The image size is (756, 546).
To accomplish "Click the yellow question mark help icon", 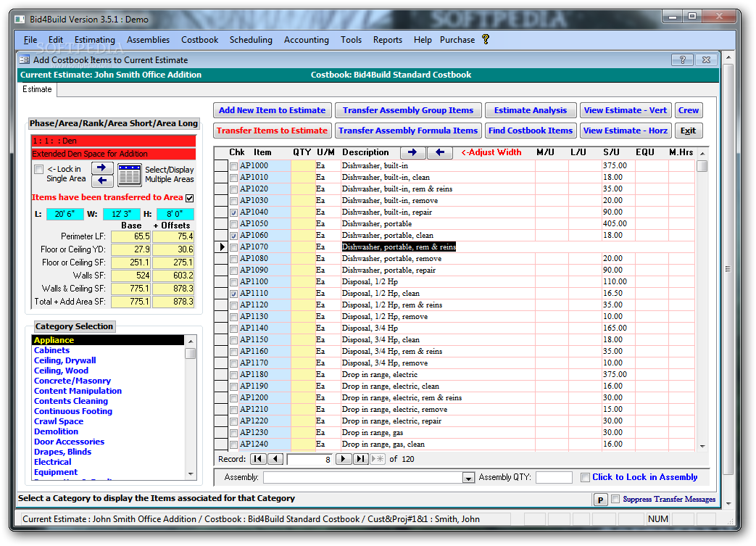I will (486, 40).
